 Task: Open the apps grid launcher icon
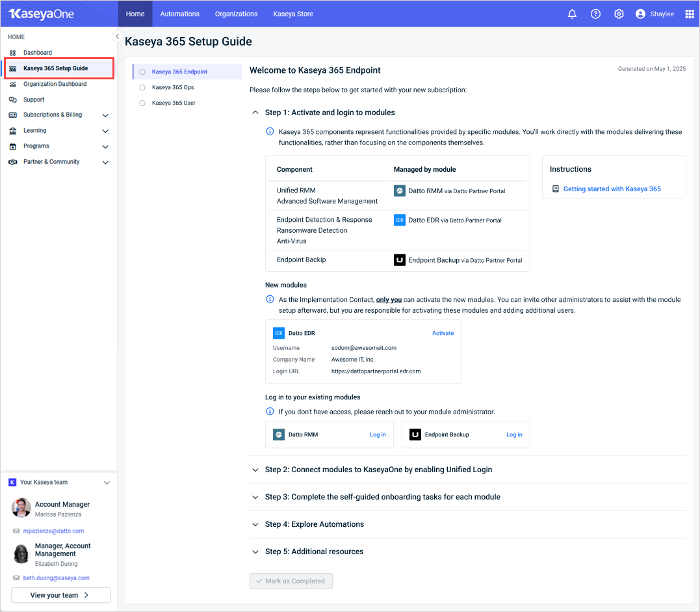(690, 14)
